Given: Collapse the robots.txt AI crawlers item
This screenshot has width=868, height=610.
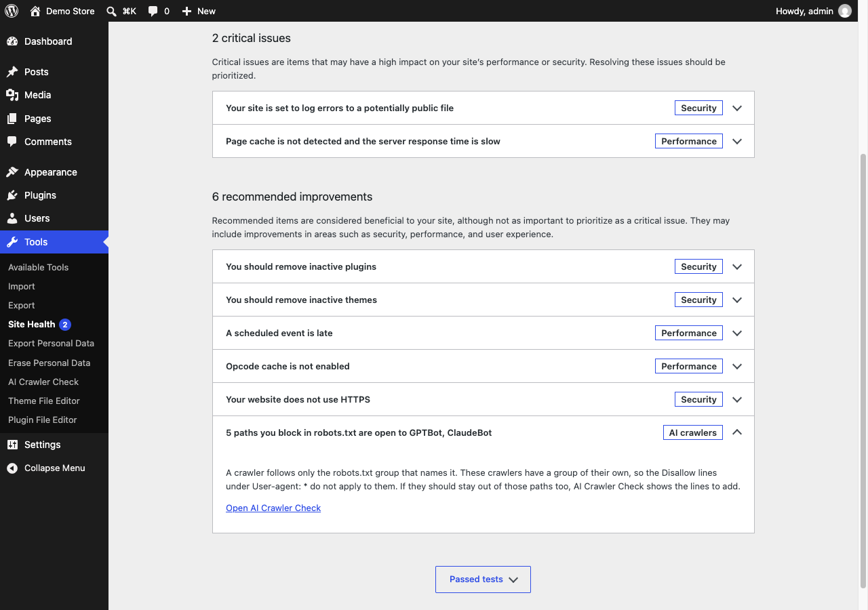Looking at the screenshot, I should click(484, 432).
